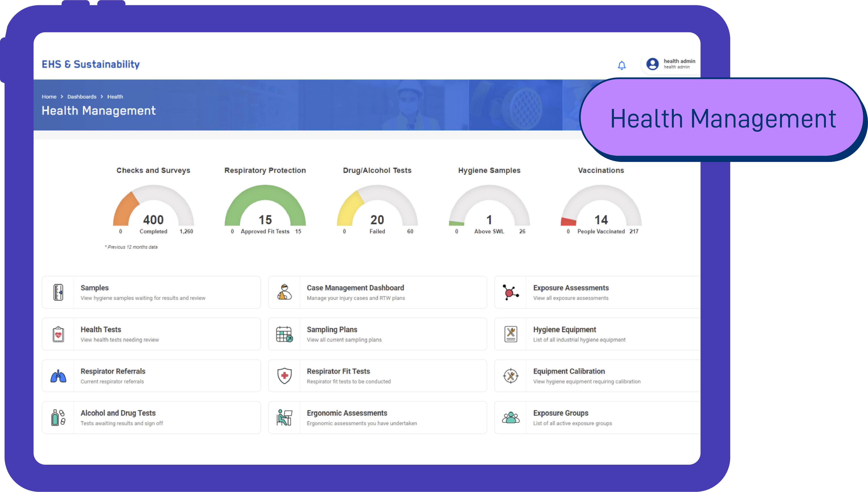Select the Sampling Plans calendar icon
This screenshot has height=492, width=868.
284,334
